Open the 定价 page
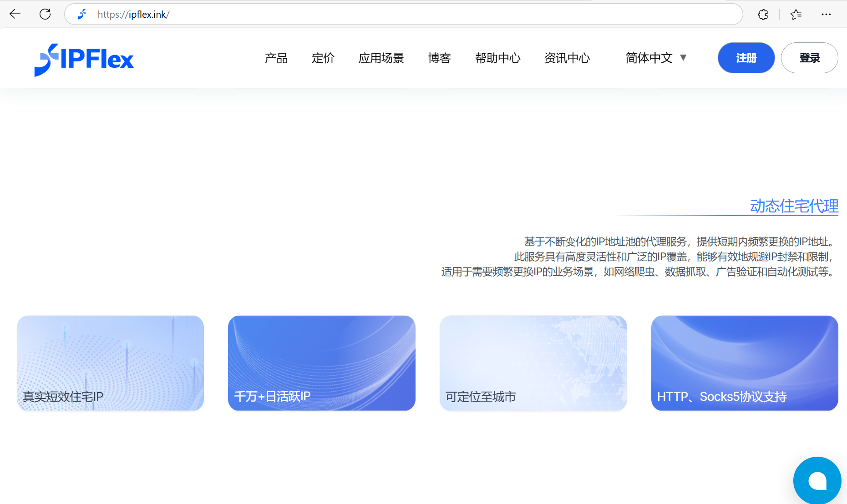 click(323, 58)
